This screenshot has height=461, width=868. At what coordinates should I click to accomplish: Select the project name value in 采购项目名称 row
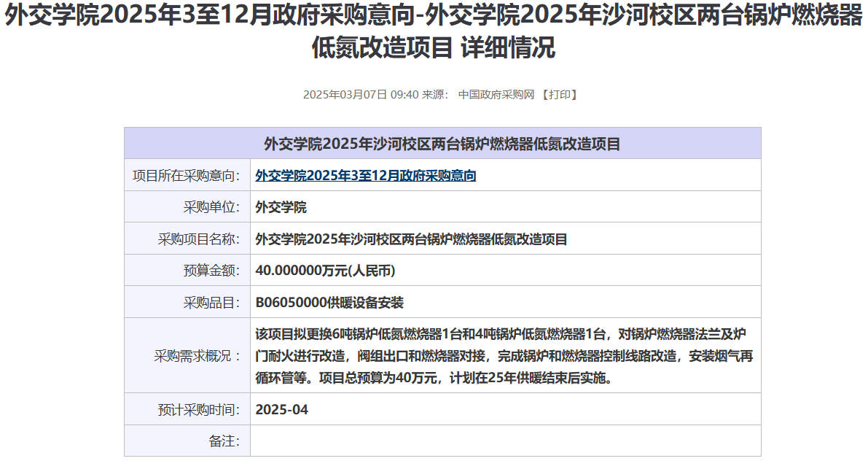tap(411, 239)
